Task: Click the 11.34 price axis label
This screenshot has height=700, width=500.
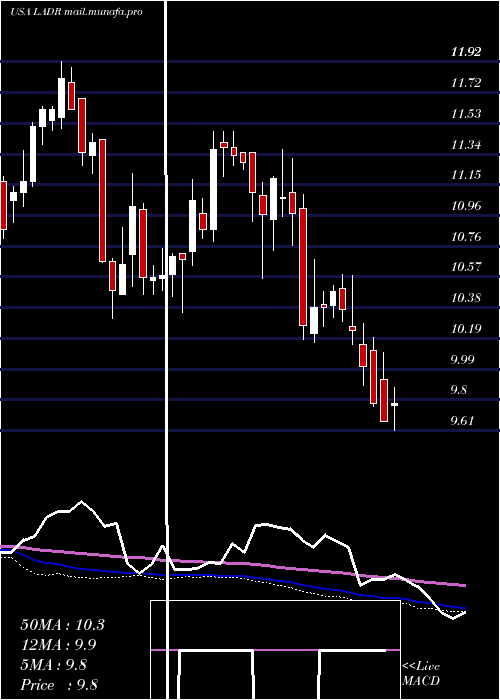Action: pyautogui.click(x=466, y=144)
